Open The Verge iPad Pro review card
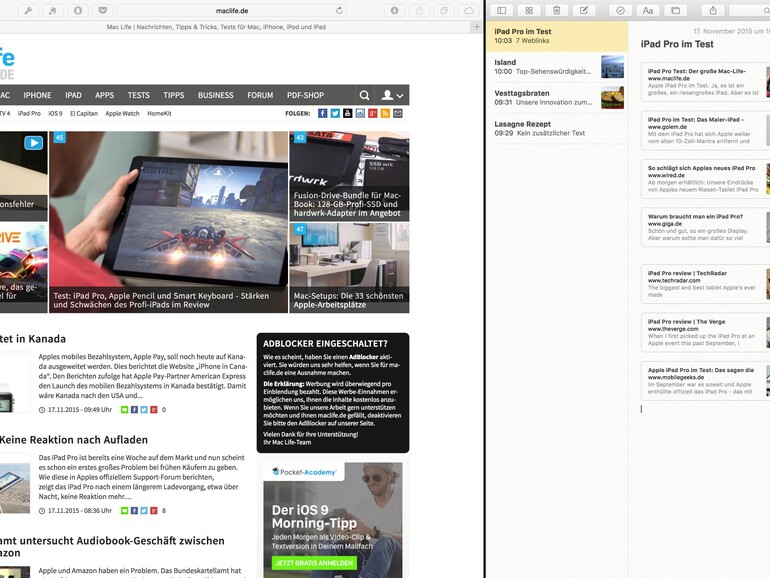The width and height of the screenshot is (770, 578). coord(706,332)
